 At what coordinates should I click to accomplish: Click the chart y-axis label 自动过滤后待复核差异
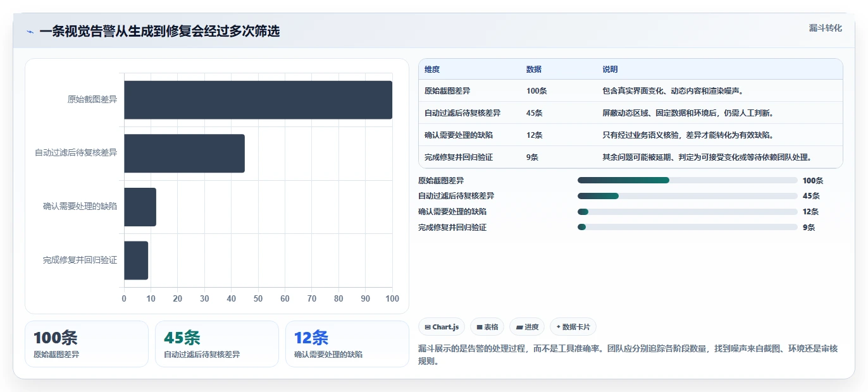coord(76,153)
